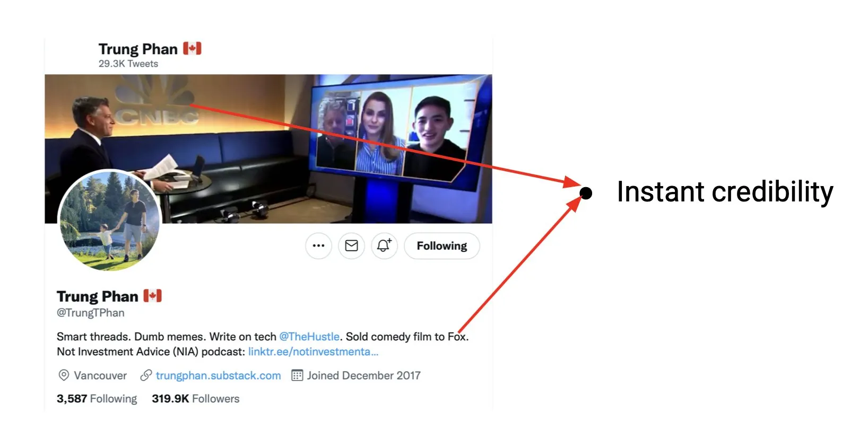The height and width of the screenshot is (441, 868).
Task: Open the three-dot more options menu
Action: coord(318,246)
